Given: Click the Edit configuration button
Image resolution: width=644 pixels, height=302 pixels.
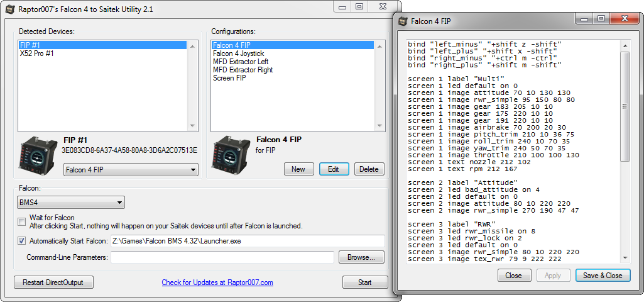Looking at the screenshot, I should tap(334, 169).
